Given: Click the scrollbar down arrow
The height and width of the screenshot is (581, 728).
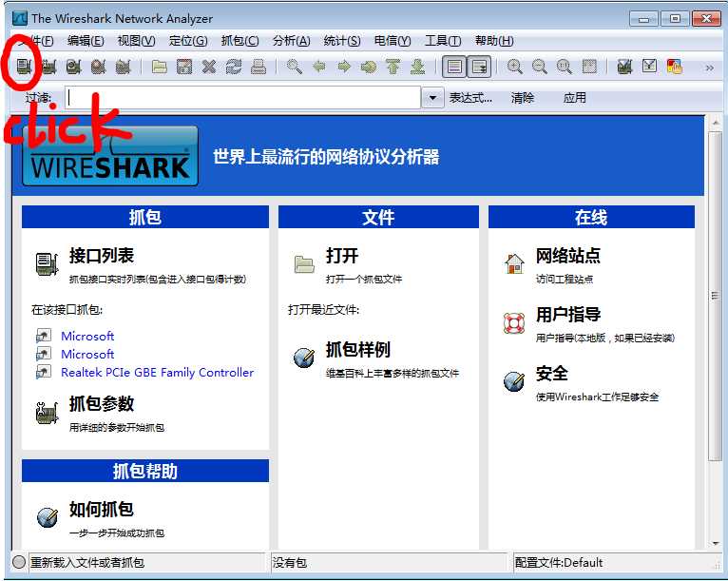Looking at the screenshot, I should 715,543.
